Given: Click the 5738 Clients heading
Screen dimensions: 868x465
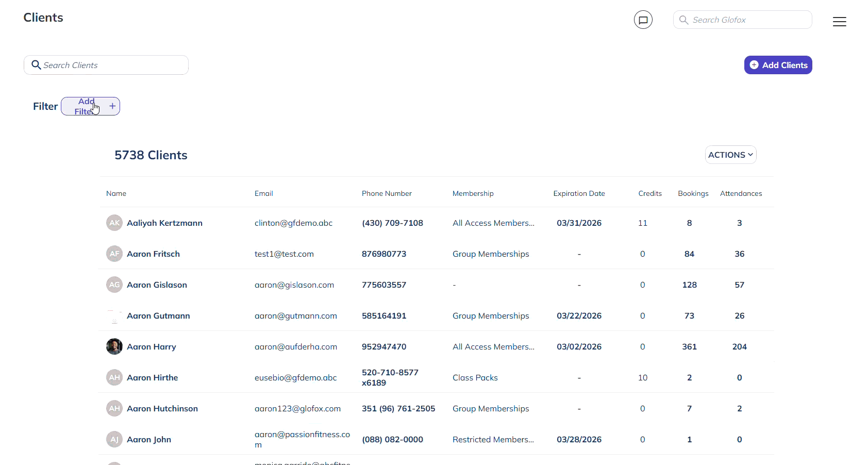Looking at the screenshot, I should 151,155.
